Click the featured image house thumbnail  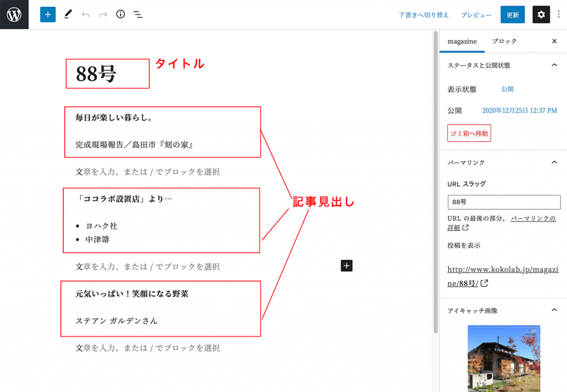point(504,358)
